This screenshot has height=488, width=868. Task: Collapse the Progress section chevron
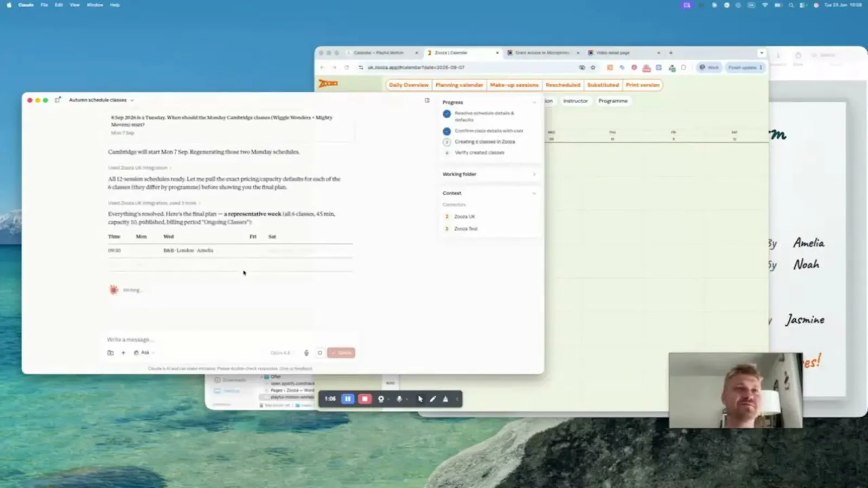(534, 102)
